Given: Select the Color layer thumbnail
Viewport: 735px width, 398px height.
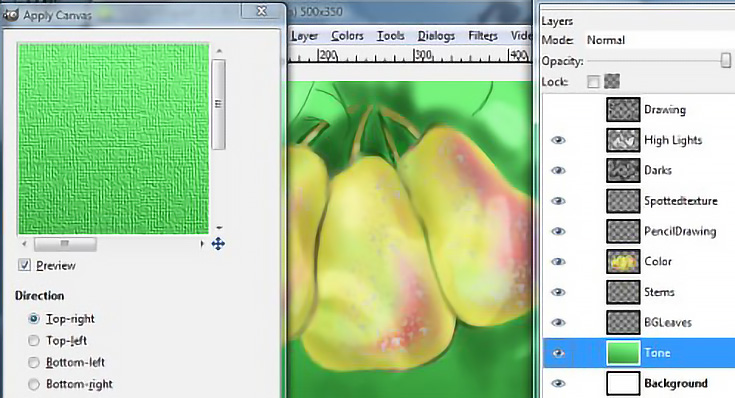Looking at the screenshot, I should tap(623, 262).
